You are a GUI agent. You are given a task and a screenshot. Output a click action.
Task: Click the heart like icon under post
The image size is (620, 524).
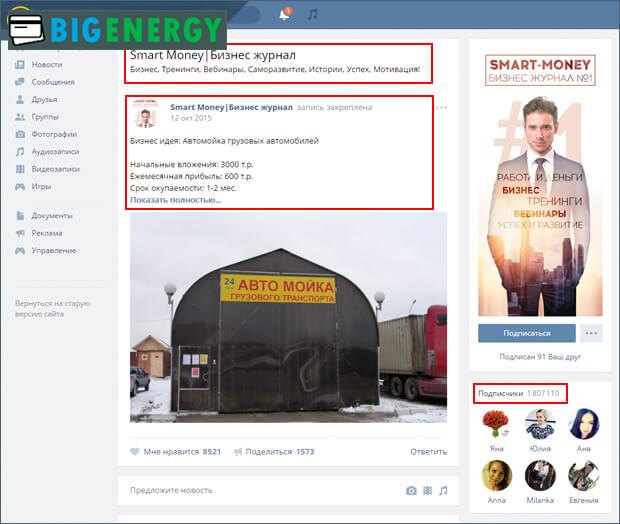pos(135,452)
